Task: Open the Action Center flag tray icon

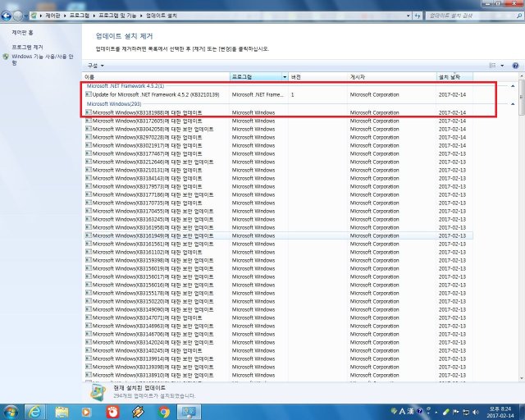Action: [456, 412]
